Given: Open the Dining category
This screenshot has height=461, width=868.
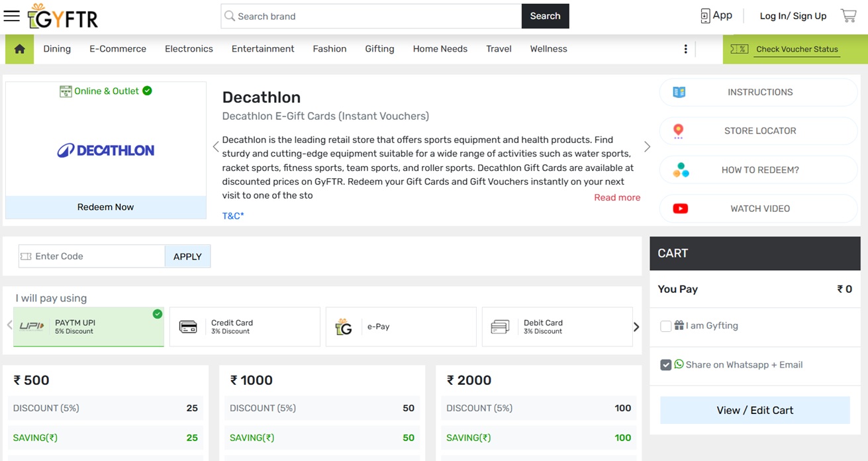Looking at the screenshot, I should pos(57,49).
